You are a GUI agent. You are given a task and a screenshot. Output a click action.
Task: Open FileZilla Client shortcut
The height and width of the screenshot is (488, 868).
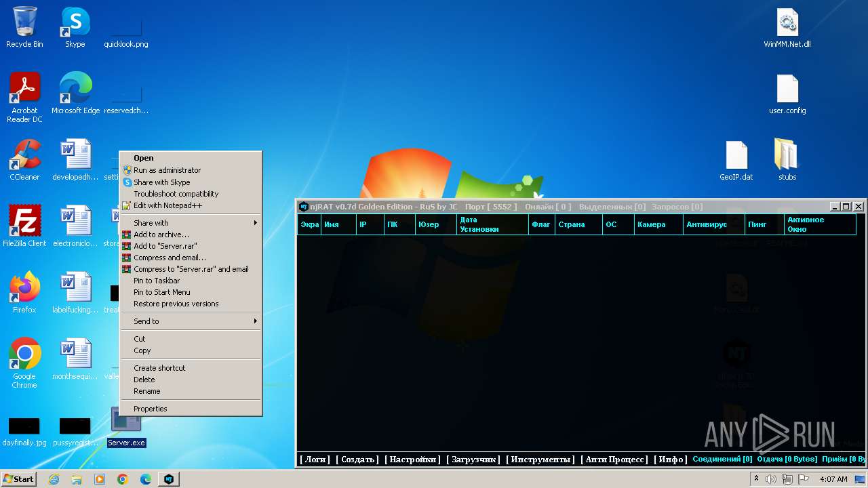click(x=24, y=227)
